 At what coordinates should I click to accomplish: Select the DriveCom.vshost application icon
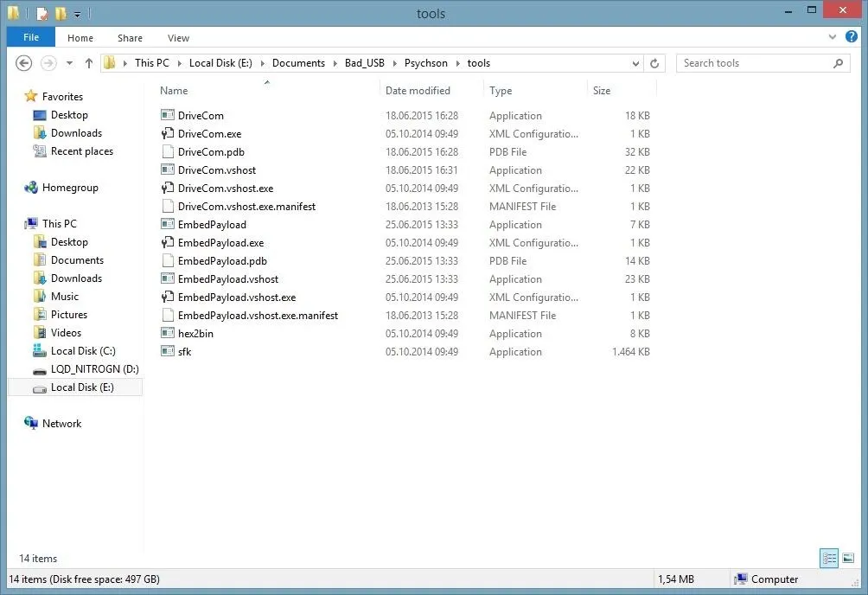(x=168, y=170)
